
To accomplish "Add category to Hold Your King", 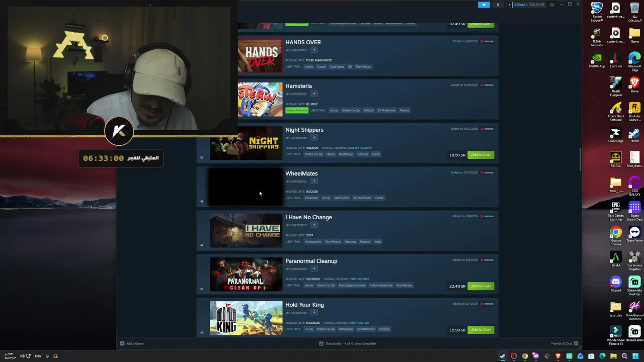I will 314,312.
